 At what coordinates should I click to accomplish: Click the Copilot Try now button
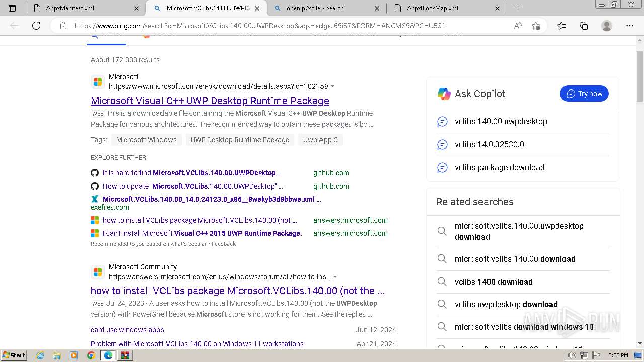point(584,94)
